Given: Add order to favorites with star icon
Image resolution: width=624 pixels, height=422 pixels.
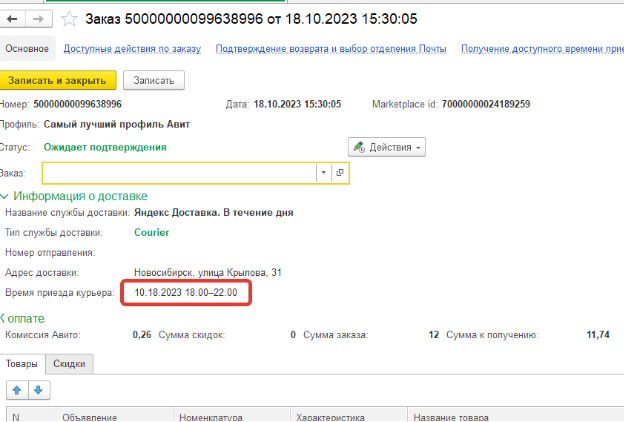Looking at the screenshot, I should tap(69, 19).
